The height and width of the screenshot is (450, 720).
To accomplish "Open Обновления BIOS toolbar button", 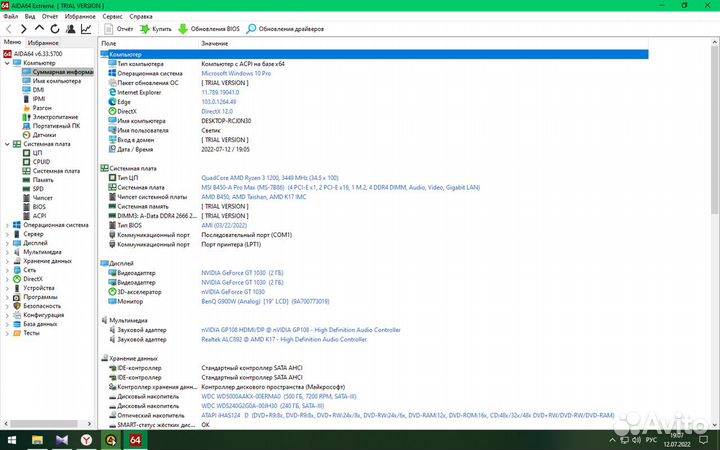I will click(209, 29).
